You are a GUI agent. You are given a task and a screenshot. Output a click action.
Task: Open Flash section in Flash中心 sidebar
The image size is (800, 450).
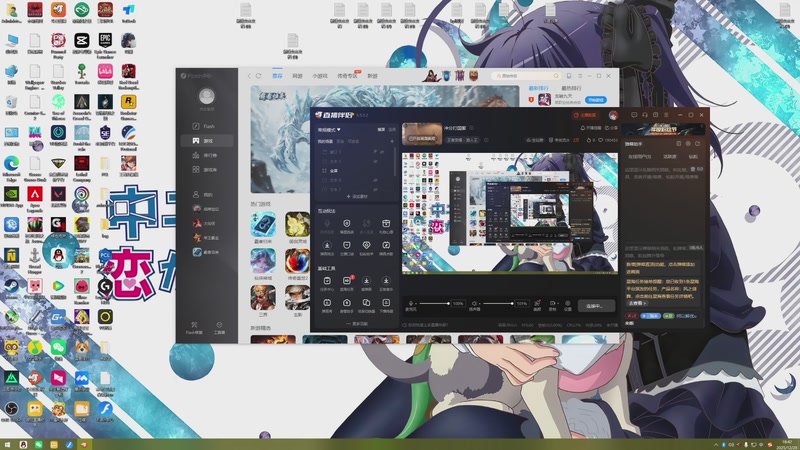pyautogui.click(x=204, y=126)
